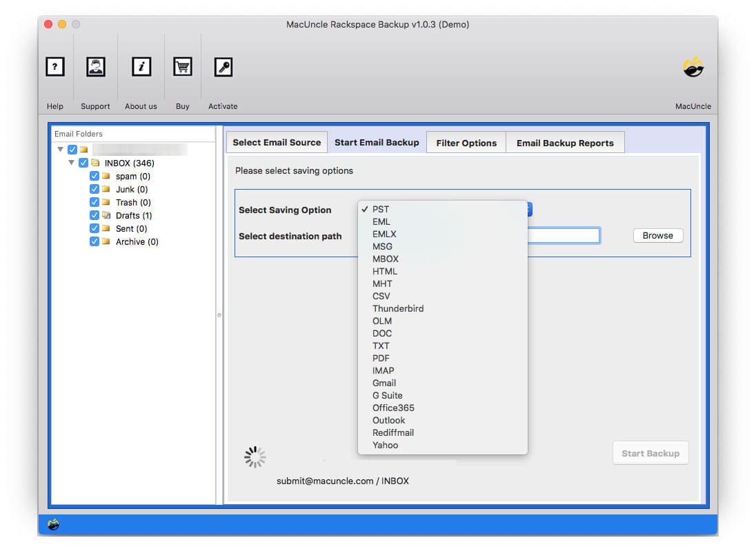Open the About us icon
This screenshot has height=551, width=756.
click(141, 67)
